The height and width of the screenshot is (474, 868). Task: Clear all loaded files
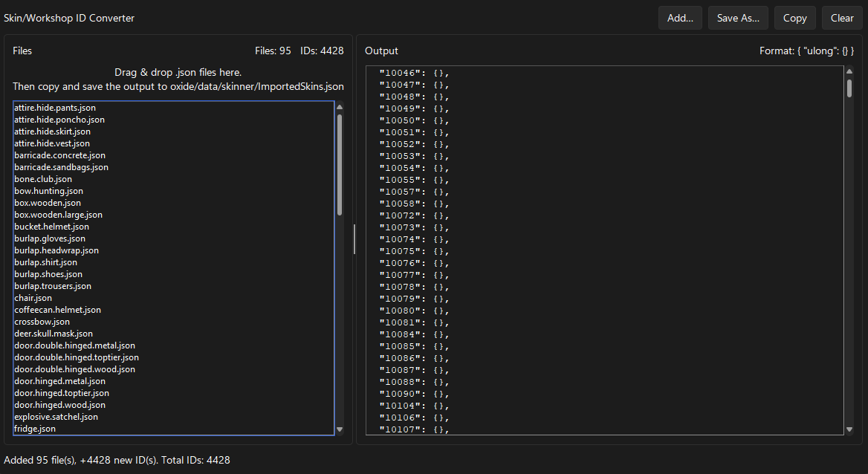842,18
